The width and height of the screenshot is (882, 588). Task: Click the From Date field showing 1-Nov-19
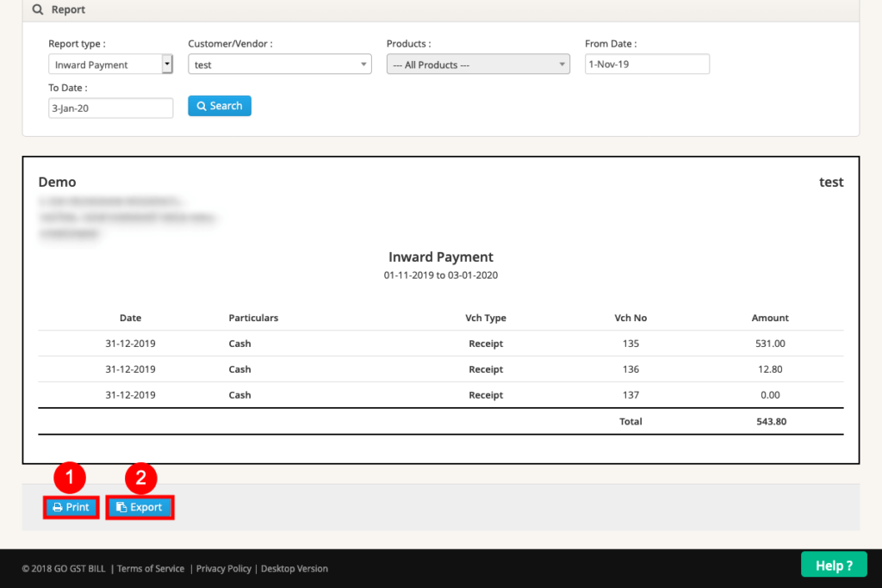647,64
